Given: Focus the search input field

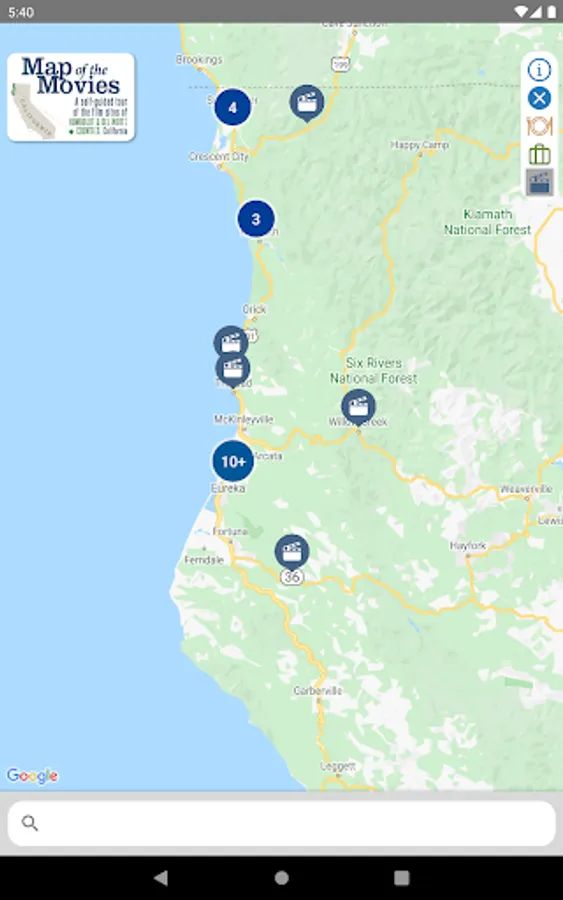Looking at the screenshot, I should pos(282,823).
